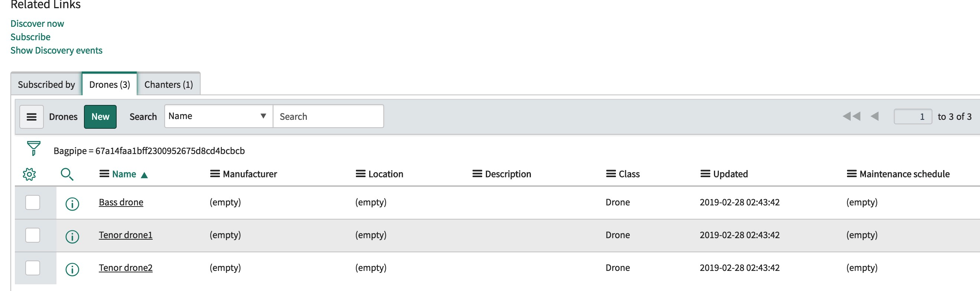This screenshot has height=291, width=980.
Task: Select the Tenor drone1 row checkbox
Action: (33, 235)
